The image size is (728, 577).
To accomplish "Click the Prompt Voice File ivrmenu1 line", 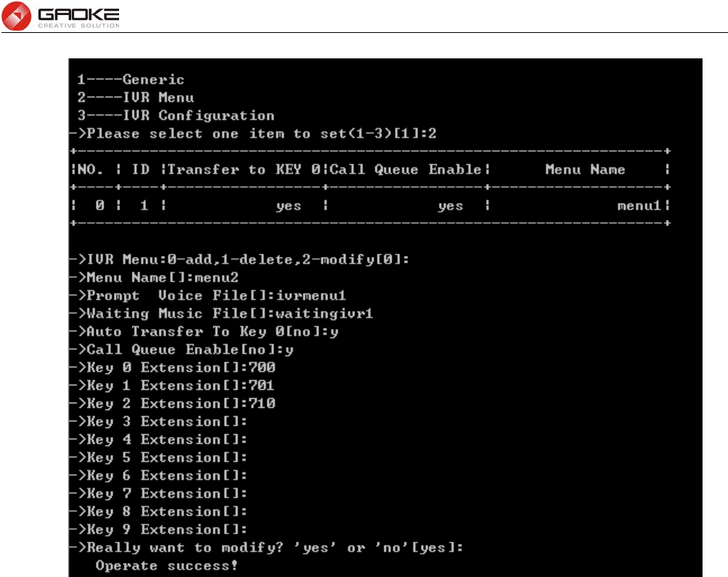I will [x=208, y=296].
